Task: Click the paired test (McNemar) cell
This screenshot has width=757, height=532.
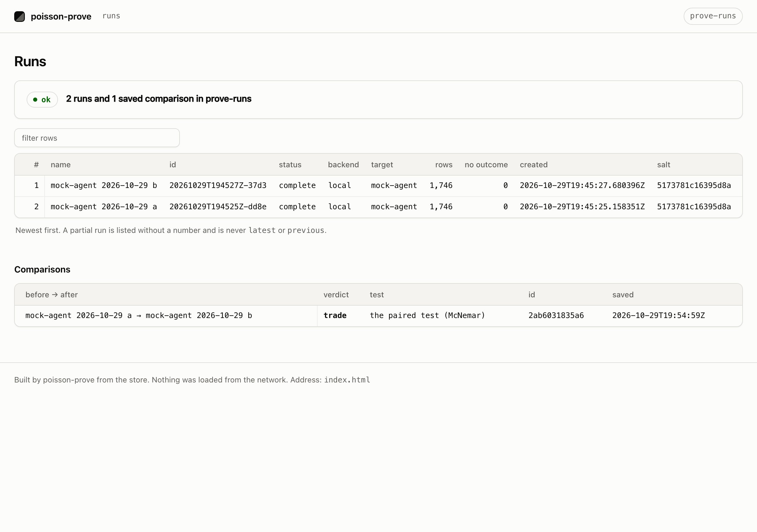Action: [427, 315]
